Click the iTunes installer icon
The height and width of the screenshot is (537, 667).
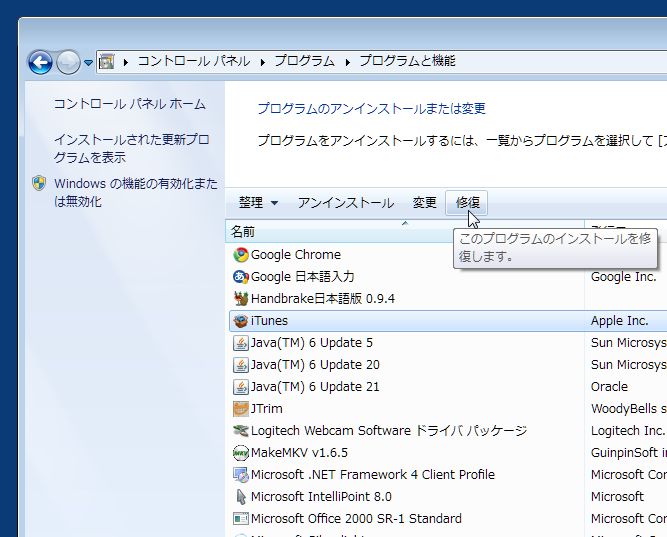(241, 321)
